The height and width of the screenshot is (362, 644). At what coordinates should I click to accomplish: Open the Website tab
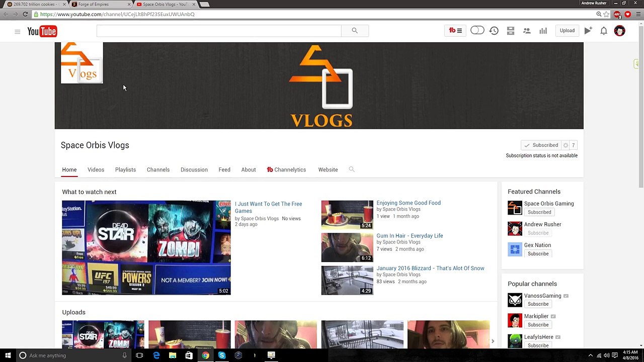point(328,170)
